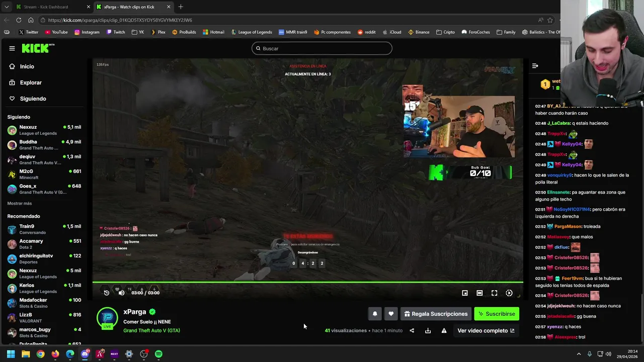Viewport: 644px width, 362px height.
Task: Report the clip with the warning icon
Action: pyautogui.click(x=444, y=330)
